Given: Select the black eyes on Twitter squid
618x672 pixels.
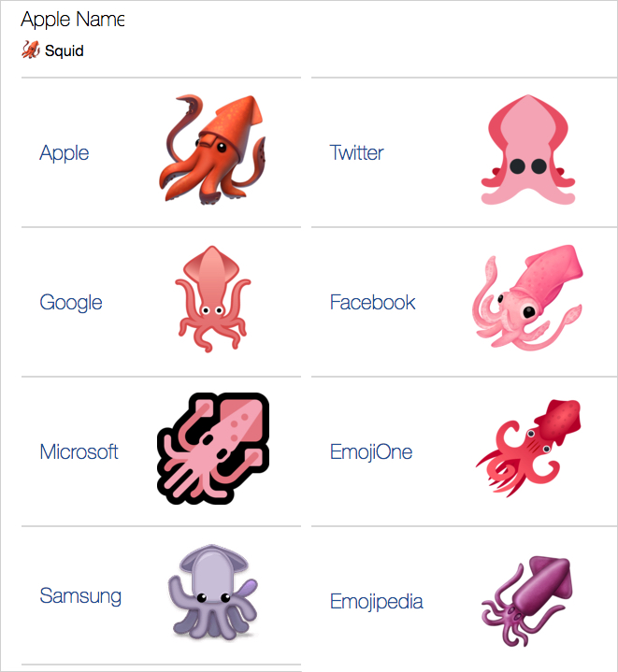Looking at the screenshot, I should (x=528, y=165).
